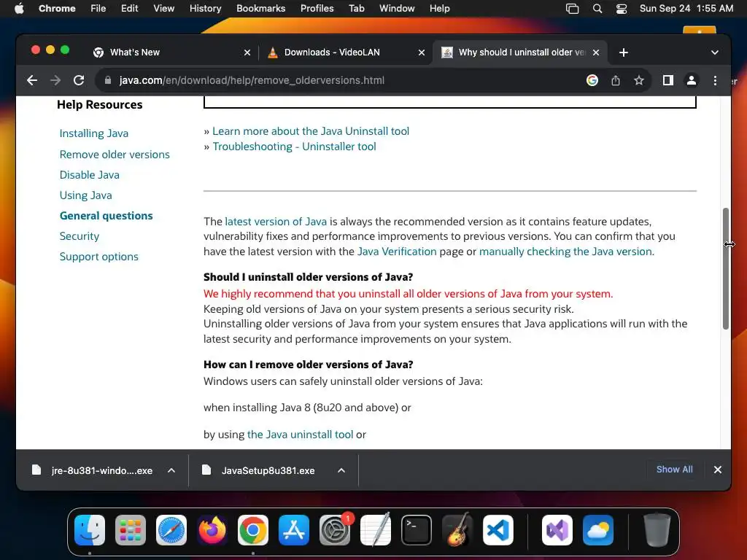747x560 pixels.
Task: Open Chrome three-dot menu
Action: point(715,80)
